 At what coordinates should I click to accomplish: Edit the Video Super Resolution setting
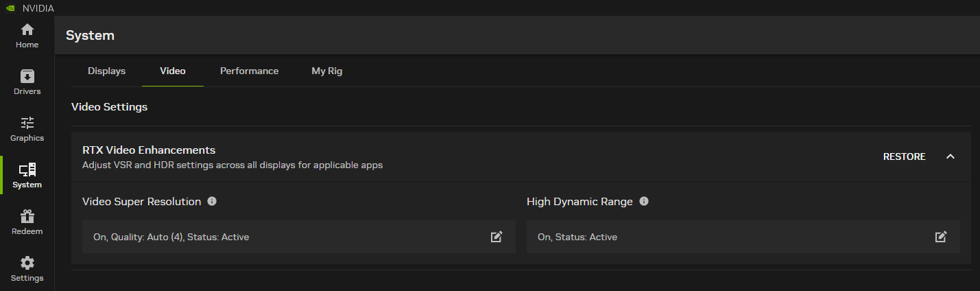pyautogui.click(x=497, y=237)
